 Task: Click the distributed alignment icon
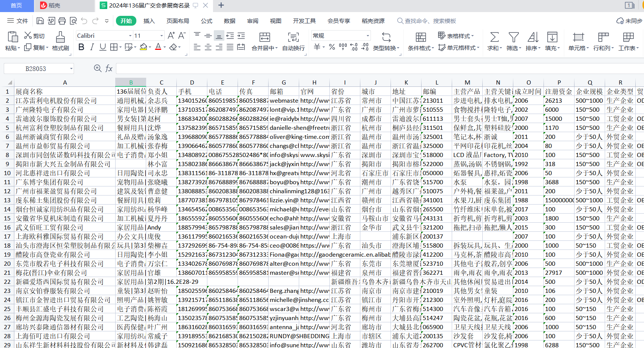pos(241,47)
